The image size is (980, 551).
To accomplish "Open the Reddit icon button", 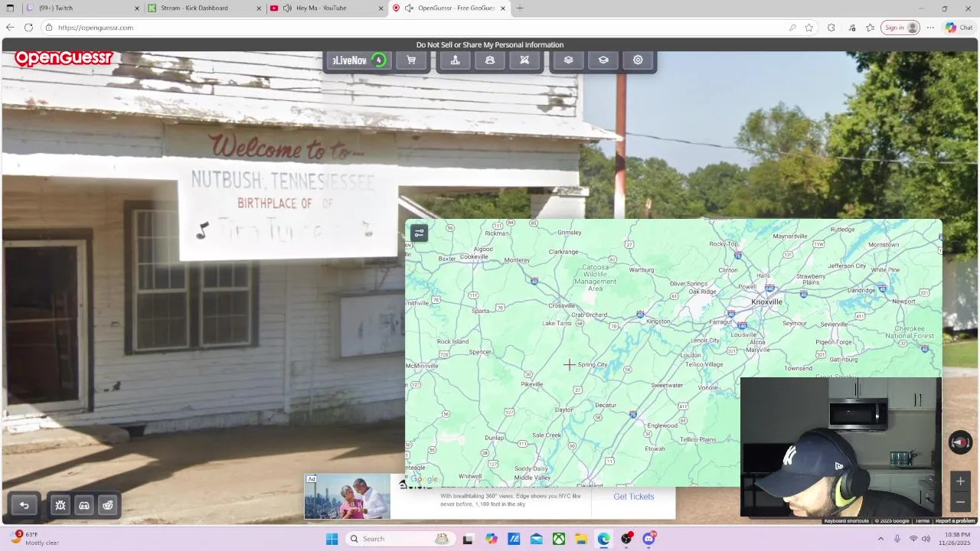I will tap(108, 505).
